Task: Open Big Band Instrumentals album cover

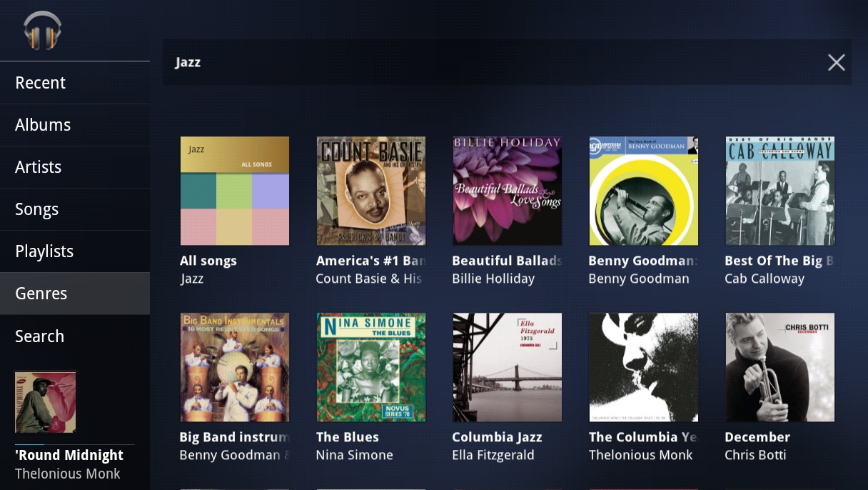Action: (235, 367)
